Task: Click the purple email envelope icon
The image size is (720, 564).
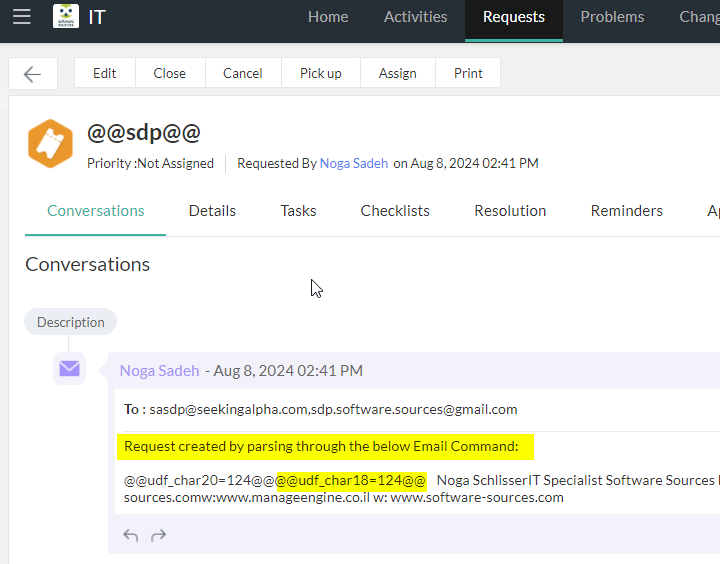Action: tap(69, 369)
